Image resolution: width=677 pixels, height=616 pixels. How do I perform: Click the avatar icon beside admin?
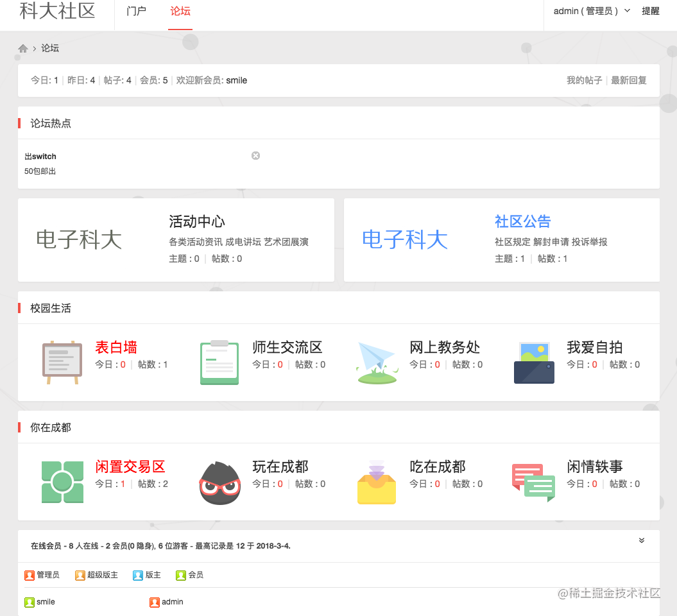pos(155,602)
